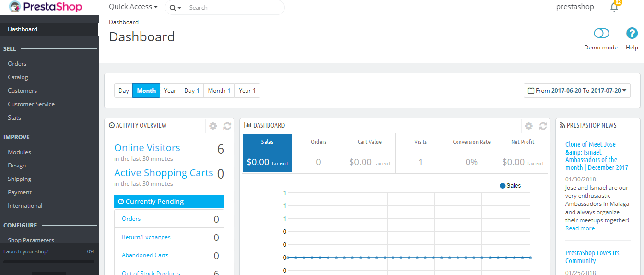
Task: Click Read more under the news article
Action: click(580, 228)
